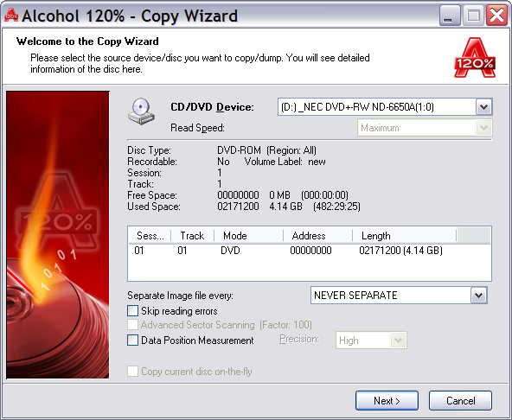Toggle Data Position Measurement checkbox
The image size is (512, 420).
click(x=132, y=340)
